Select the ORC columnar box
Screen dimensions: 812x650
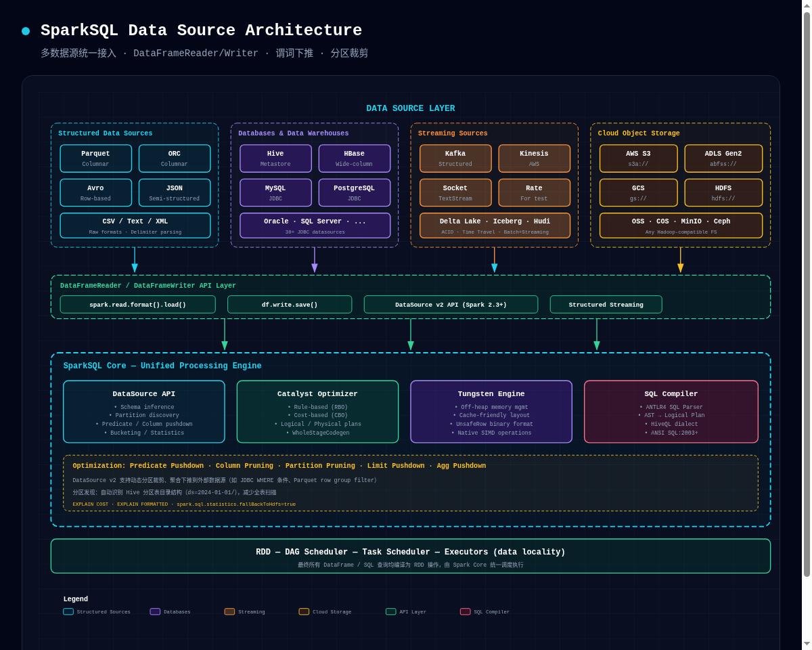pyautogui.click(x=175, y=158)
